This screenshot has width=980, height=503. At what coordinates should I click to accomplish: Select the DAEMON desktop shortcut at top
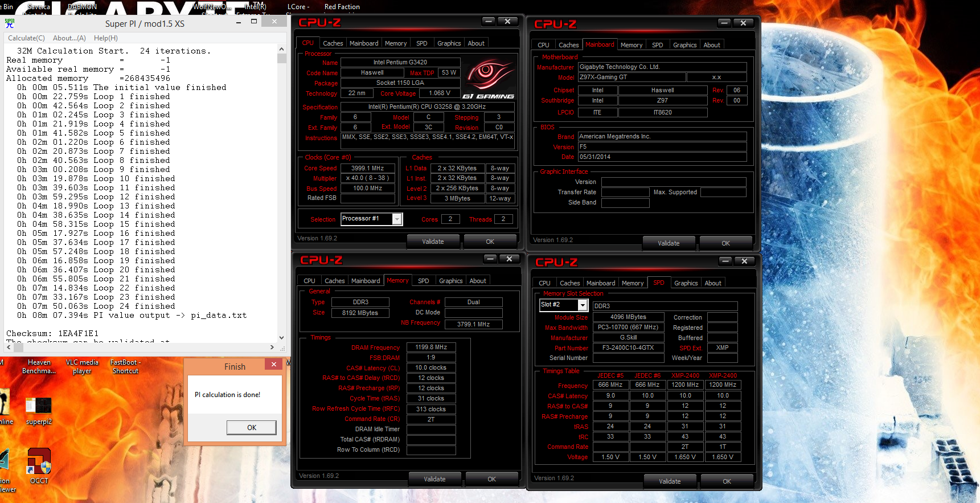[82, 7]
